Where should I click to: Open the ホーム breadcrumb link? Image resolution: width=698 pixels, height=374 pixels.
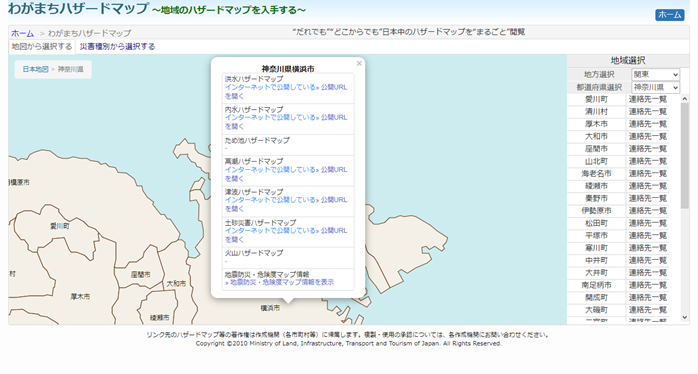(x=22, y=33)
